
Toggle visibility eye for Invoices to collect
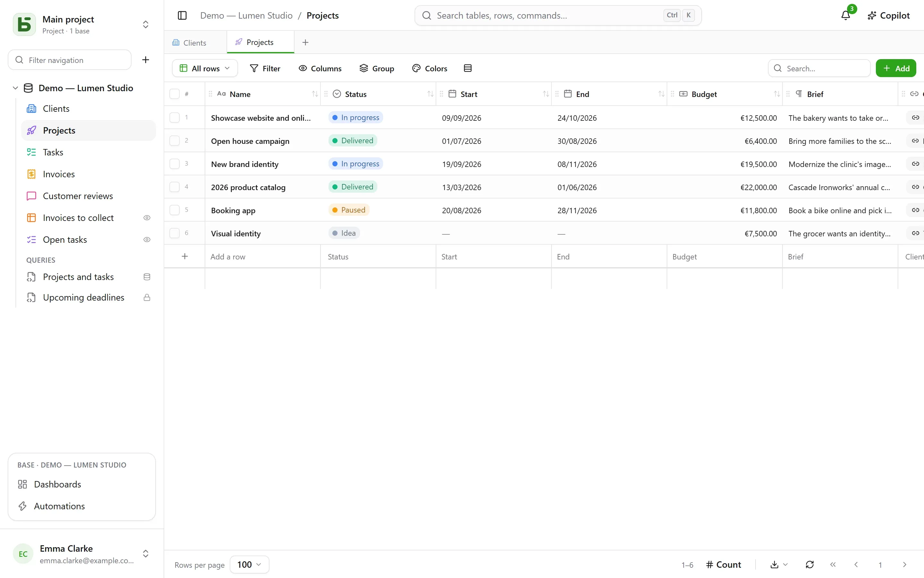[147, 218]
